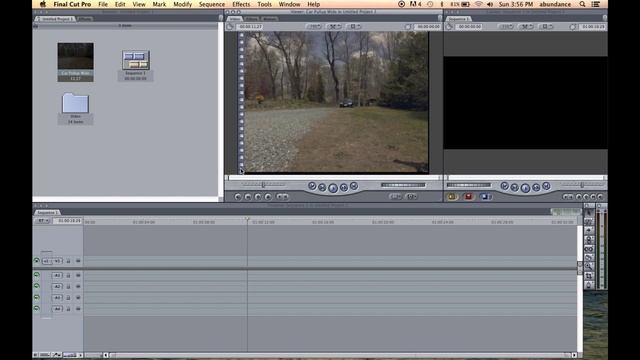This screenshot has height=360, width=640.
Task: Toggle lock on V1 track
Action: point(69,261)
